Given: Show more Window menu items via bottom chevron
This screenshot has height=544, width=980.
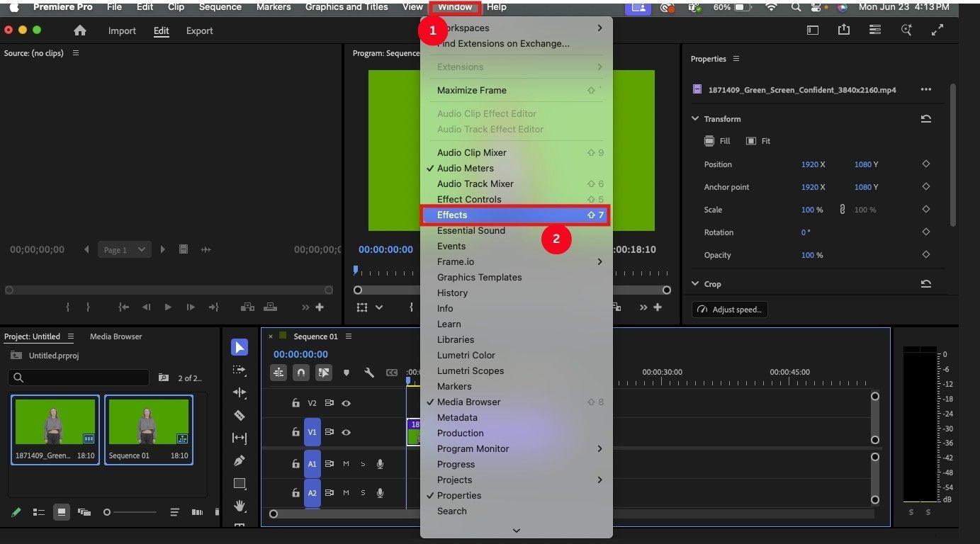Looking at the screenshot, I should click(517, 530).
